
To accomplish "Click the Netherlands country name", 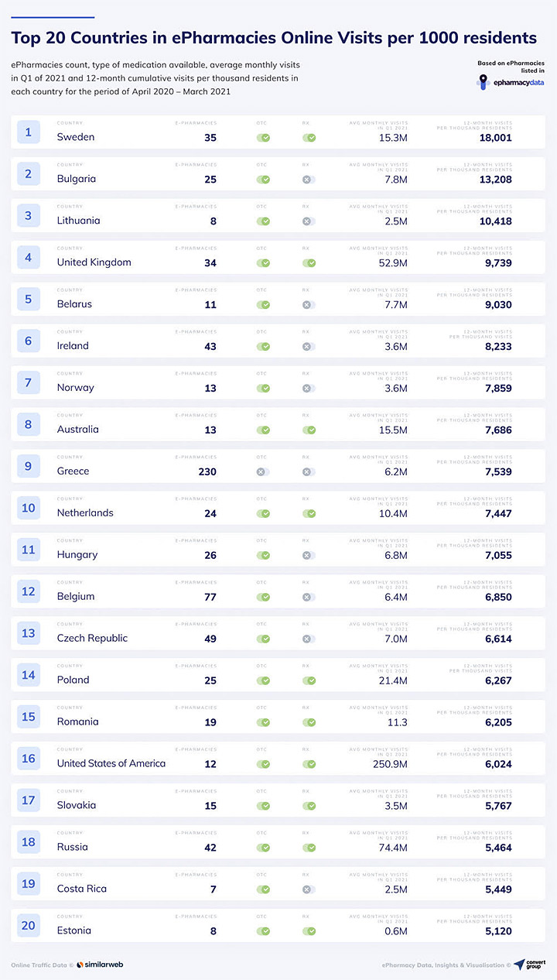I will [x=85, y=513].
